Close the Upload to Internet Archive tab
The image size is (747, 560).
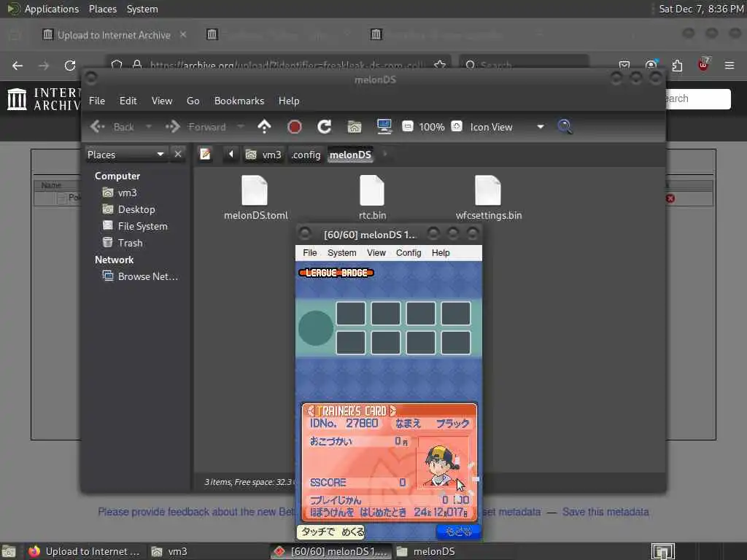pos(183,34)
